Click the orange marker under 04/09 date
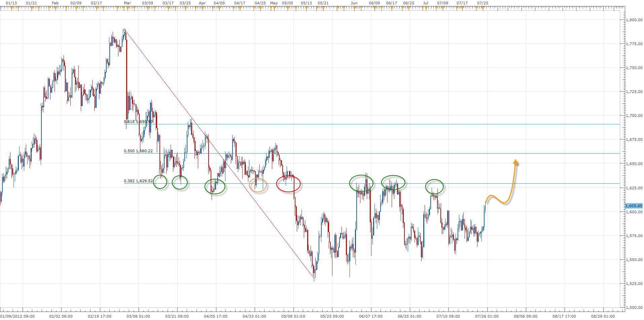Viewport: 644px width, 320px height. pos(219,8)
